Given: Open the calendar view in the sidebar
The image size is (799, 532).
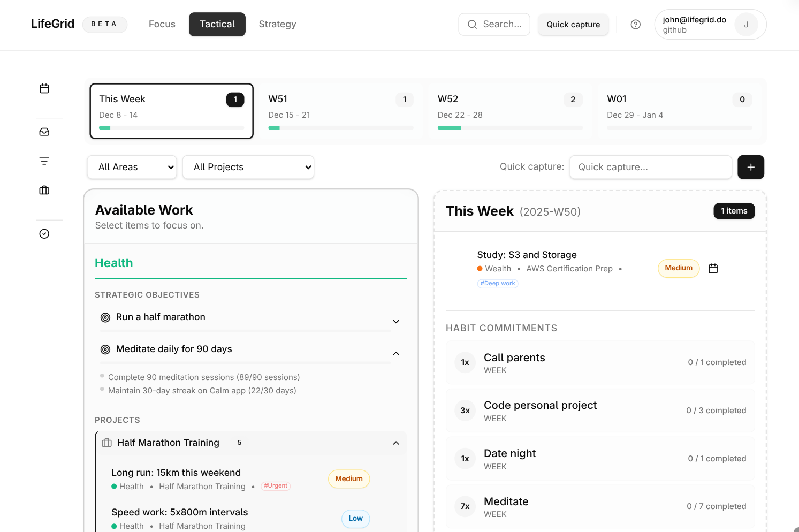Looking at the screenshot, I should pyautogui.click(x=44, y=88).
